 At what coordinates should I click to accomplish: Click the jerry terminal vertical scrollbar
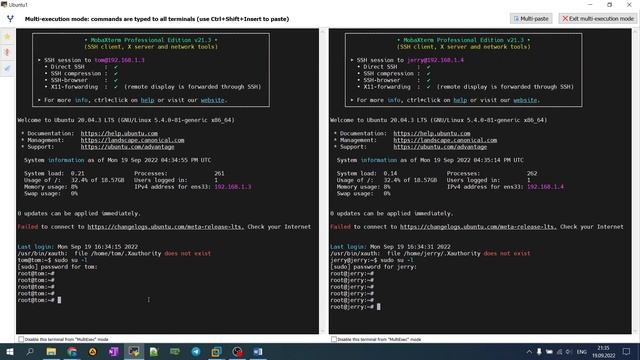pos(636,181)
